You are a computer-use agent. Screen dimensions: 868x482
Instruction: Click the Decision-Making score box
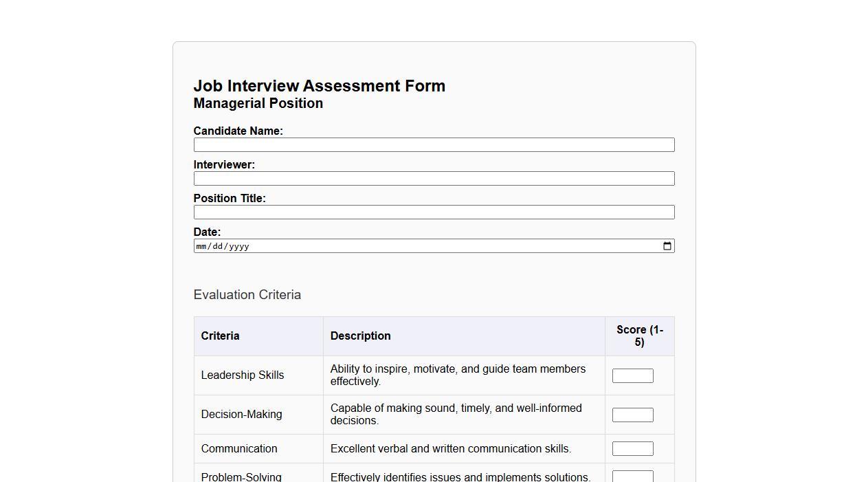(632, 414)
